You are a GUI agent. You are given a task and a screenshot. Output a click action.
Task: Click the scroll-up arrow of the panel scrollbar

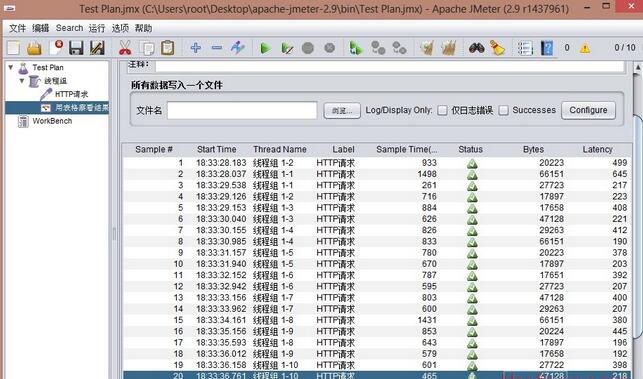637,67
